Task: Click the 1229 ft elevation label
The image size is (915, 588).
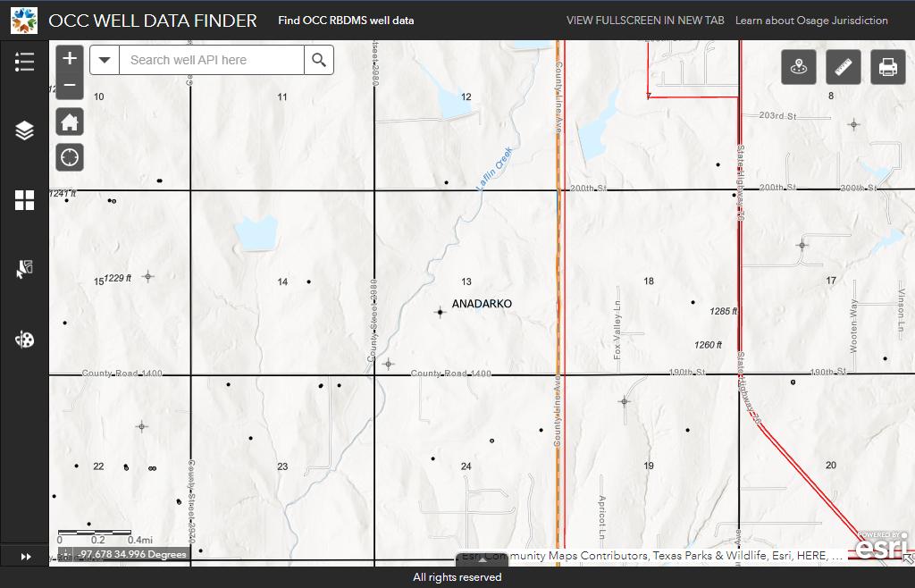Action: click(x=117, y=278)
